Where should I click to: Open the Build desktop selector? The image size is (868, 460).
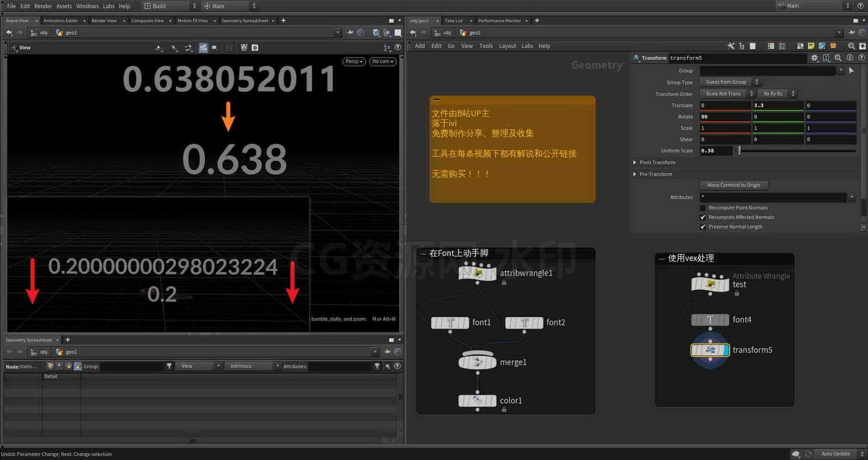click(170, 6)
